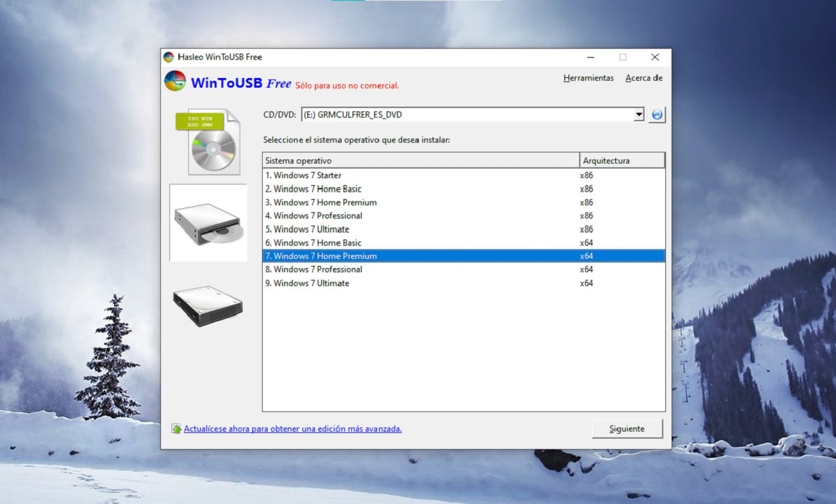Select Windows 7 Starter x86 entry
Screen dimensions: 836x504
pos(304,175)
